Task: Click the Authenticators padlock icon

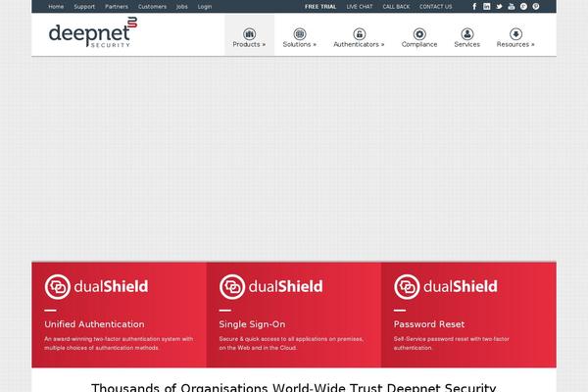Action: [360, 33]
